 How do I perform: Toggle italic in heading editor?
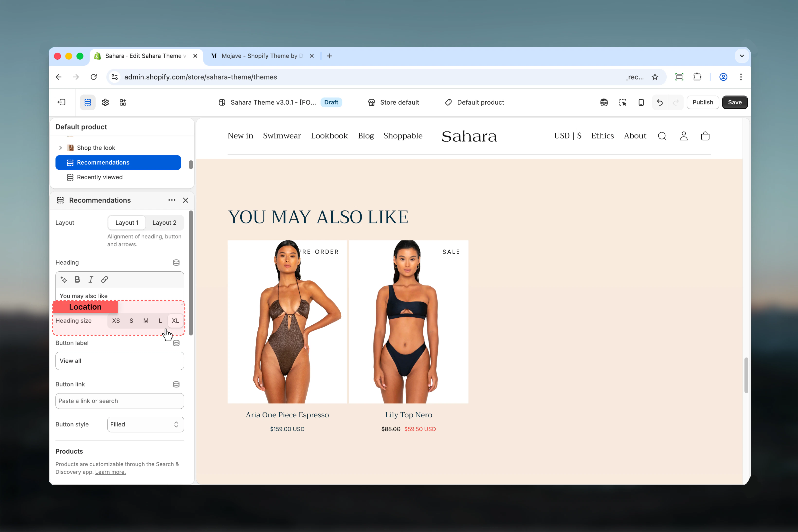tap(91, 280)
